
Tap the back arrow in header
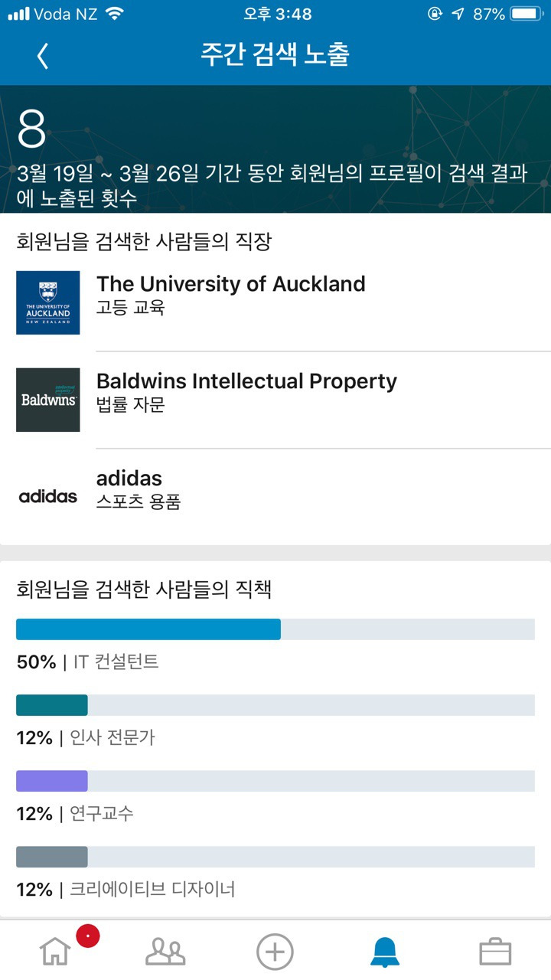tap(43, 56)
